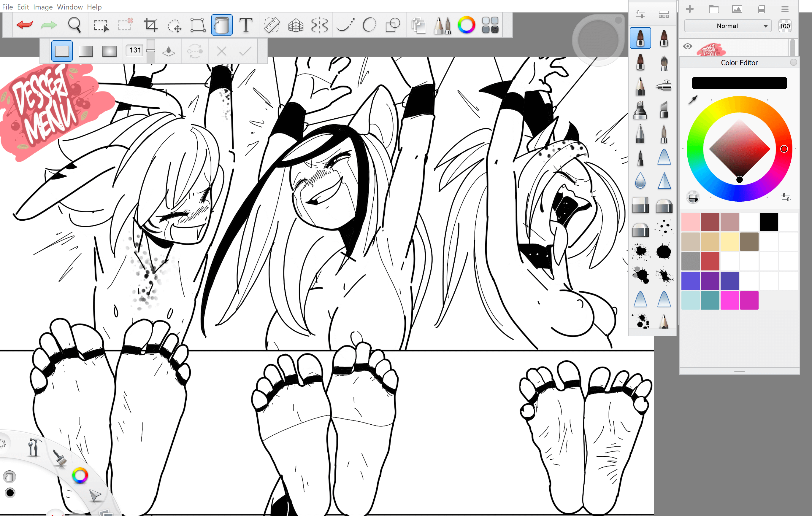
Task: Pick the eyedropper in Color Editor
Action: pos(693,100)
